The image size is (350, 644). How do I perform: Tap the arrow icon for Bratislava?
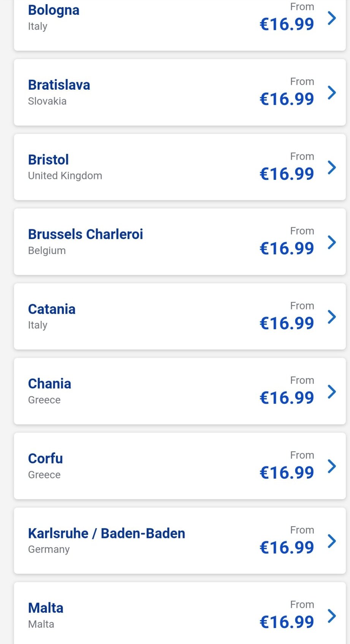click(x=332, y=92)
